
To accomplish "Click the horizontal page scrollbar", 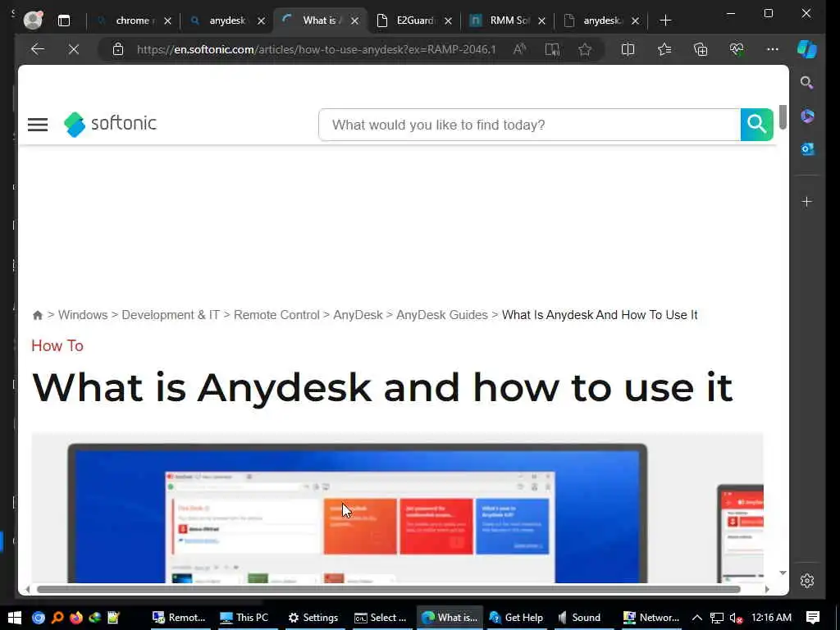I will point(388,589).
